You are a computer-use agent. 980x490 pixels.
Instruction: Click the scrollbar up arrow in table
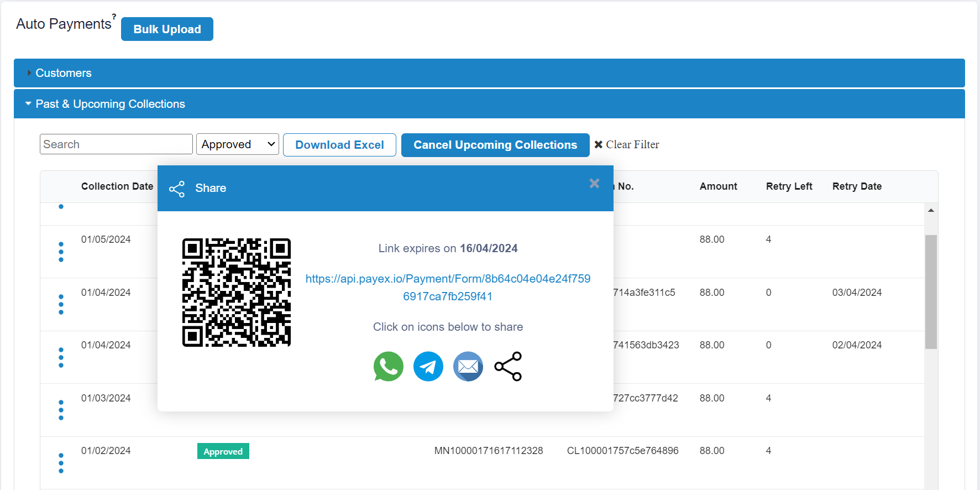coord(931,210)
